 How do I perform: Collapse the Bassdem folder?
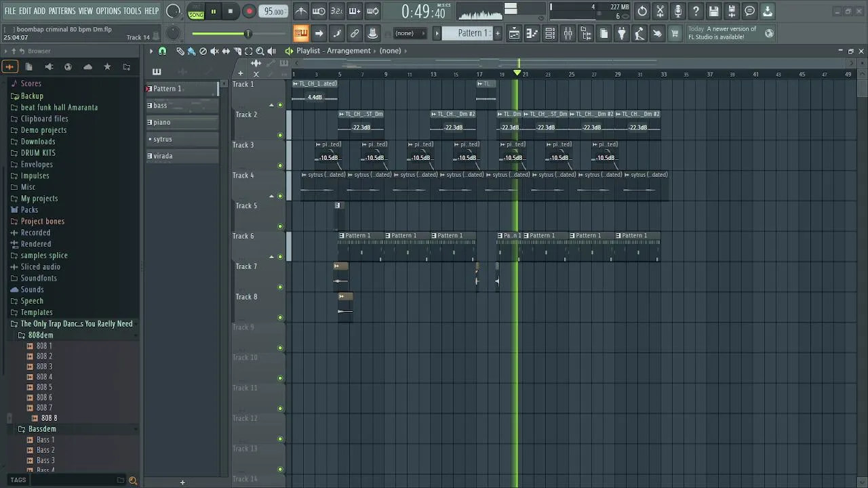tap(42, 429)
